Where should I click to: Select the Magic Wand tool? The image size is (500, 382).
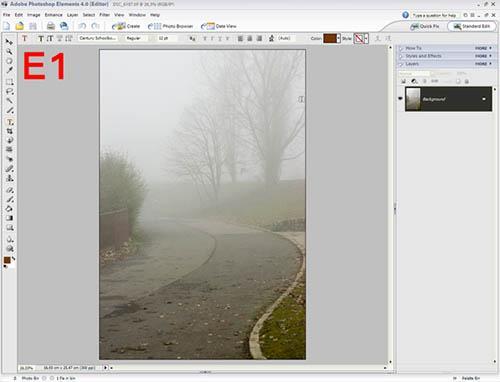click(9, 101)
